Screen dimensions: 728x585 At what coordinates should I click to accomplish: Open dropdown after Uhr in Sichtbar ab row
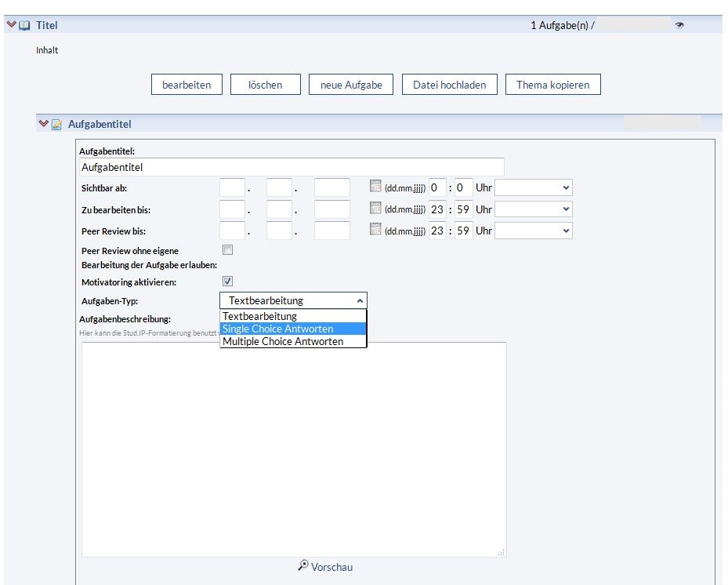(x=534, y=188)
